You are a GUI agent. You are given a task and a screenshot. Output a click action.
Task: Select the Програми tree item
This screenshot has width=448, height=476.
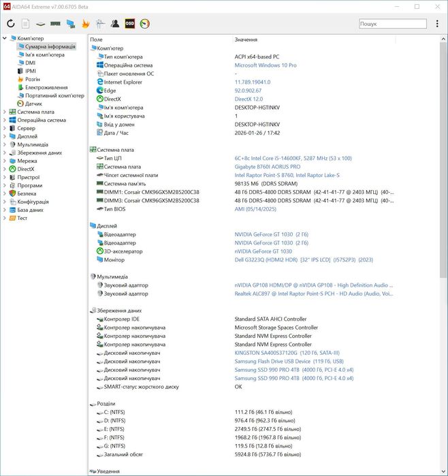coord(26,185)
